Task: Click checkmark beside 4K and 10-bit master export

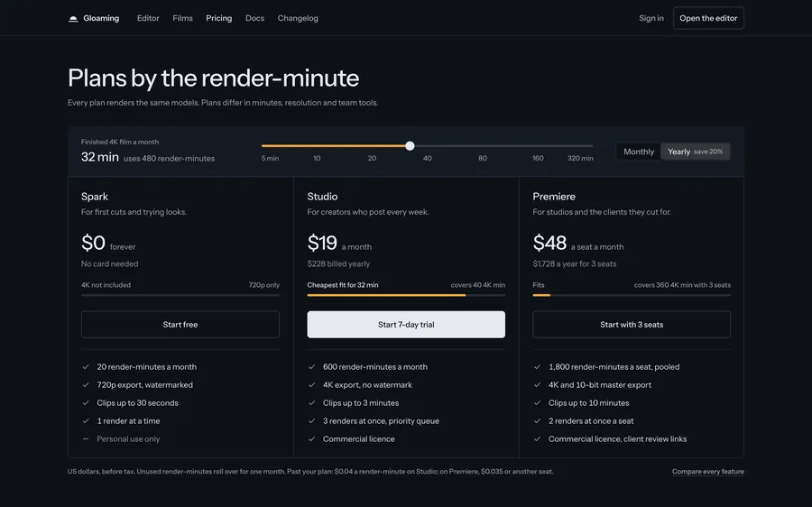Action: pos(537,385)
